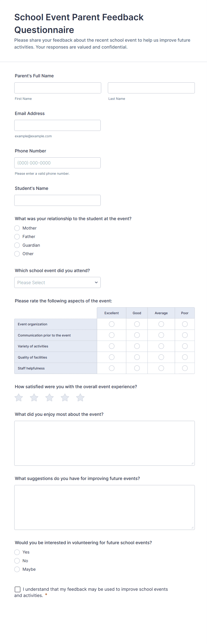This screenshot has width=207, height=644.
Task: Click the third star rating
Action: coord(49,398)
